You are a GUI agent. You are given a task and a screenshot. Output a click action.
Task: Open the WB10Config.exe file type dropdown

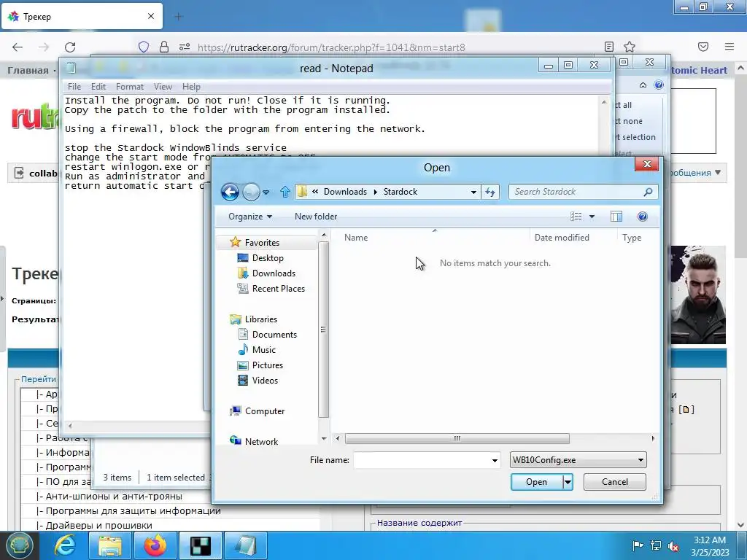click(x=578, y=460)
